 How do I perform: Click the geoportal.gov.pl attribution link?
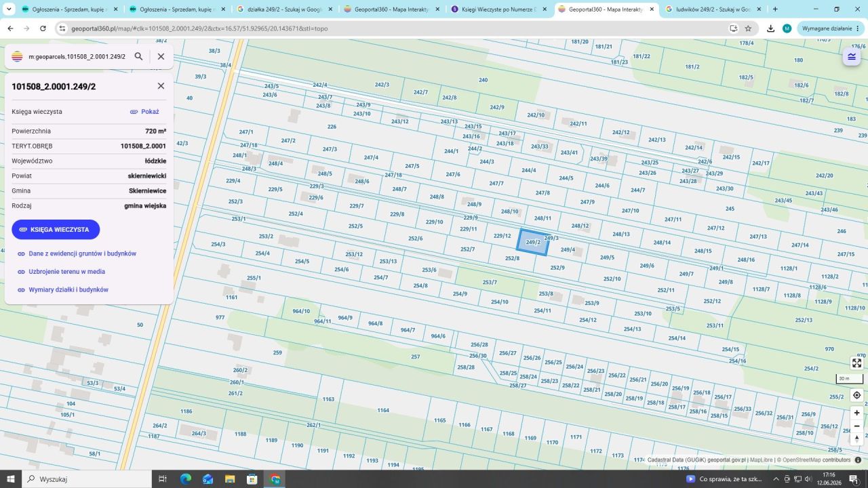(726, 460)
